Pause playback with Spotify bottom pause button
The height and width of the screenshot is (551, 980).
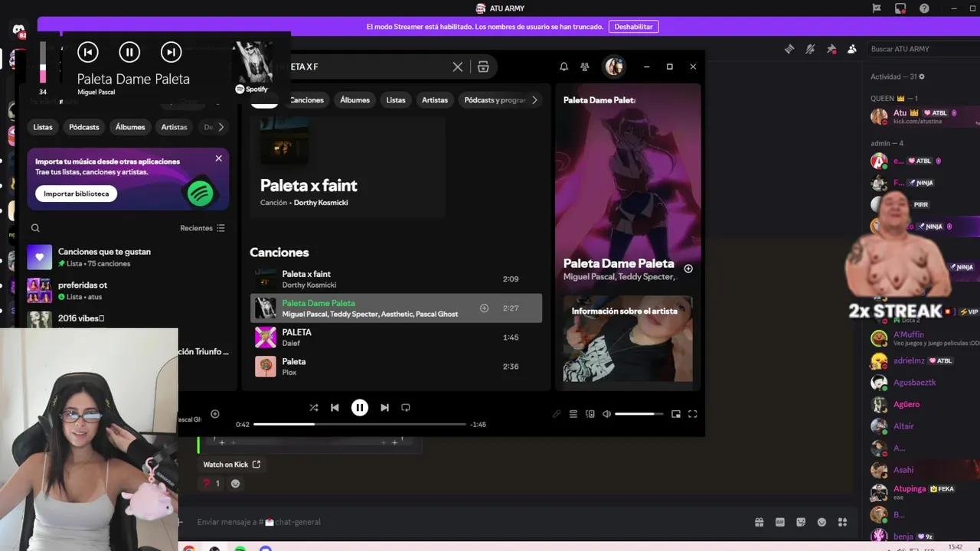coord(360,408)
